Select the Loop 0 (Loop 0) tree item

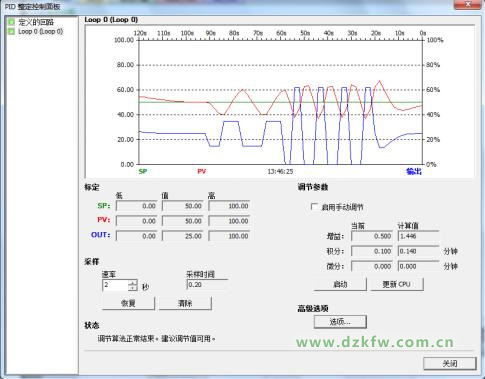[40, 32]
